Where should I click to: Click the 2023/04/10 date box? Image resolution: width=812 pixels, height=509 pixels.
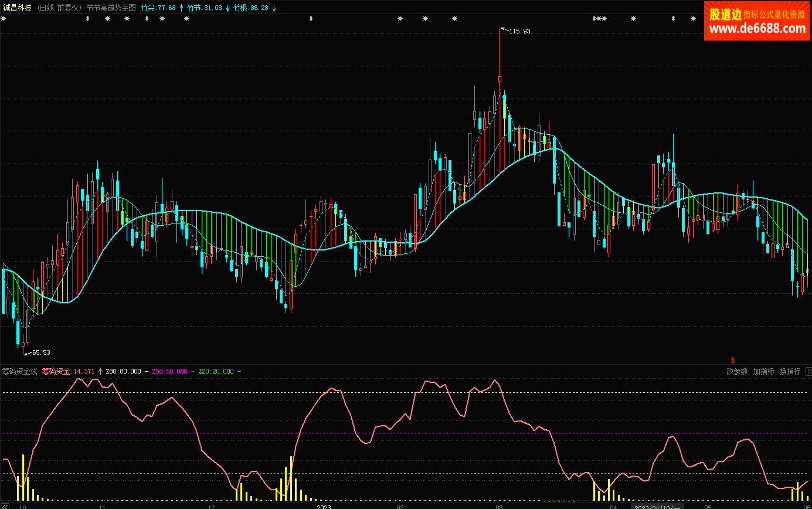(x=657, y=506)
